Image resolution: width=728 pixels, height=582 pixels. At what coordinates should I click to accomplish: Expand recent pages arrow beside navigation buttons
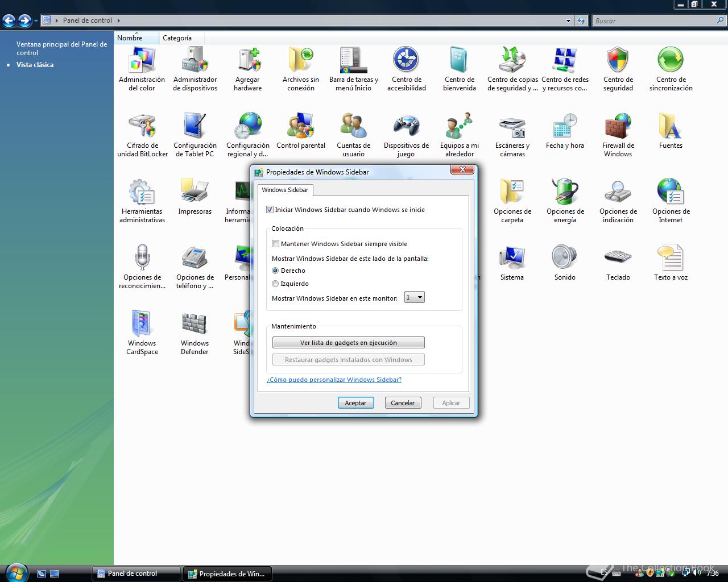click(x=36, y=21)
